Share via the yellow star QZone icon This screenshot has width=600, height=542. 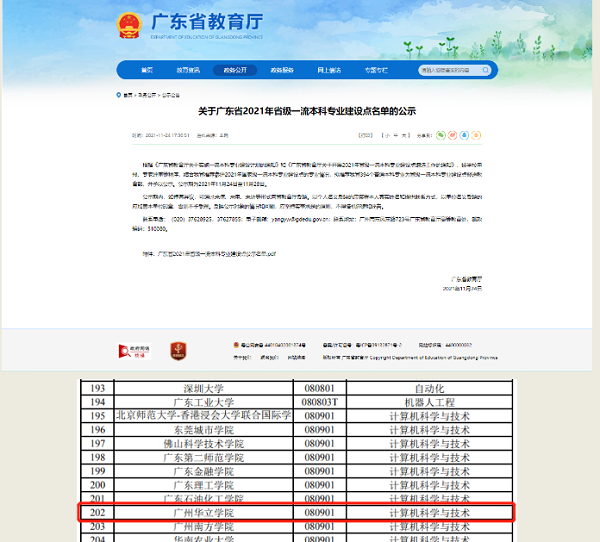(x=476, y=135)
